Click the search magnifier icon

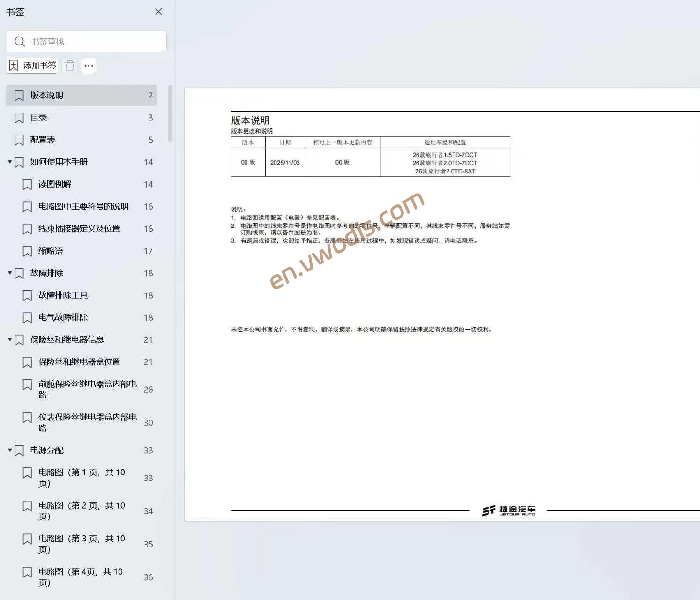20,42
